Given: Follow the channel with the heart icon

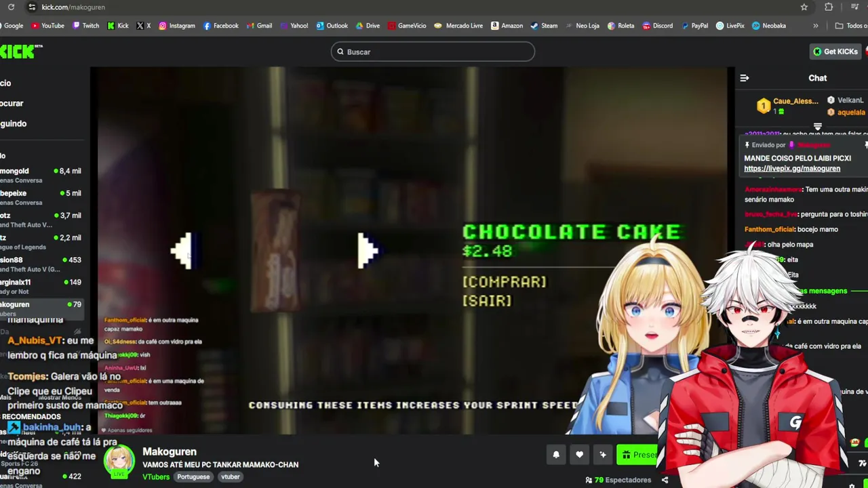Looking at the screenshot, I should coord(579,455).
